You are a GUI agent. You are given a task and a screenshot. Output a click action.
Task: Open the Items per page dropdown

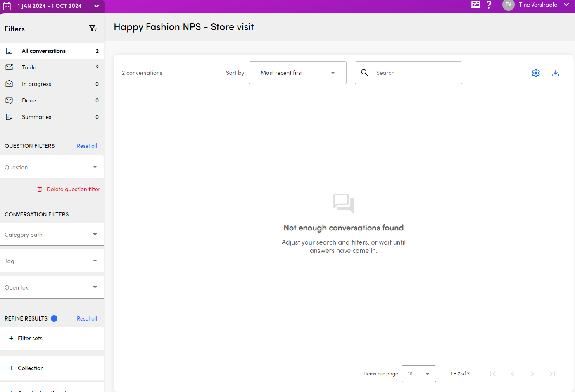point(419,374)
